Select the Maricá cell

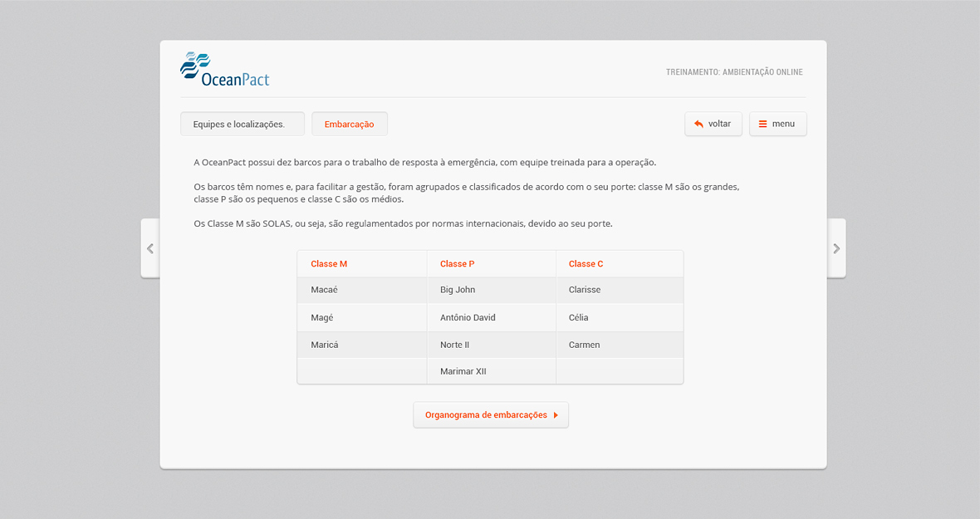pos(362,345)
